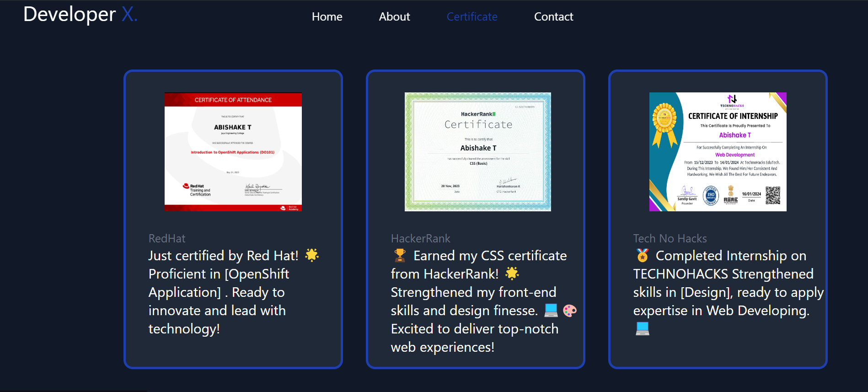
Task: Click the QR code on TechnoHacks certificate
Action: pyautogui.click(x=773, y=195)
